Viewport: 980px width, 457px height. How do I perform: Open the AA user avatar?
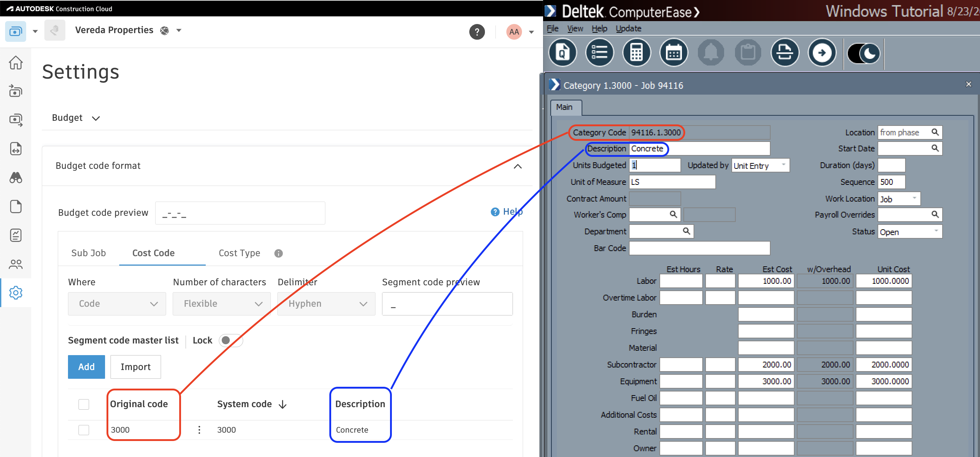[x=514, y=32]
